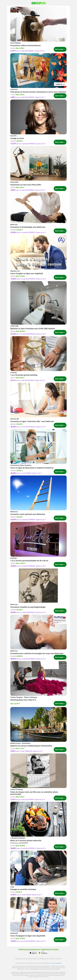This screenshot has height=980, width=77.
Task: Open the Formation coach spirituel title link
Action: pos(28,514)
